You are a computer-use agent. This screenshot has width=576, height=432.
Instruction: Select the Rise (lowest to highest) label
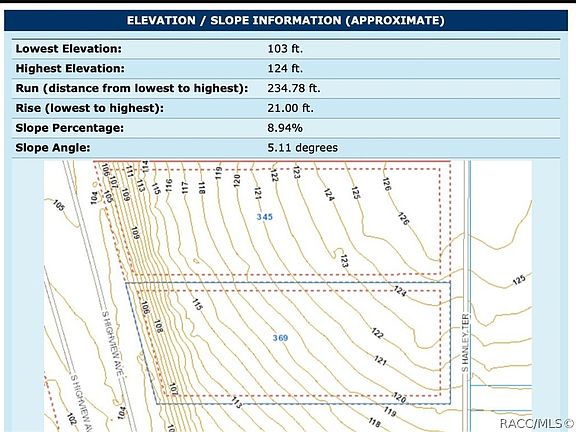90,108
